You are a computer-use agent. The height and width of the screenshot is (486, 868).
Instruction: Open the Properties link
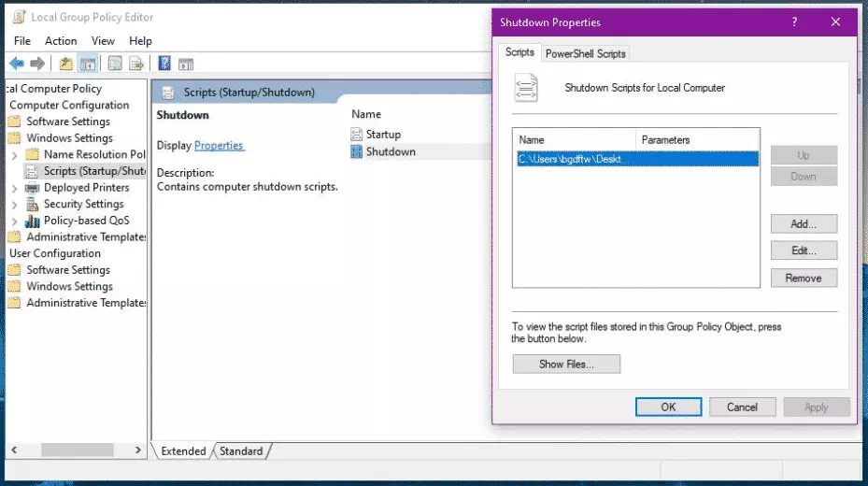coord(219,145)
